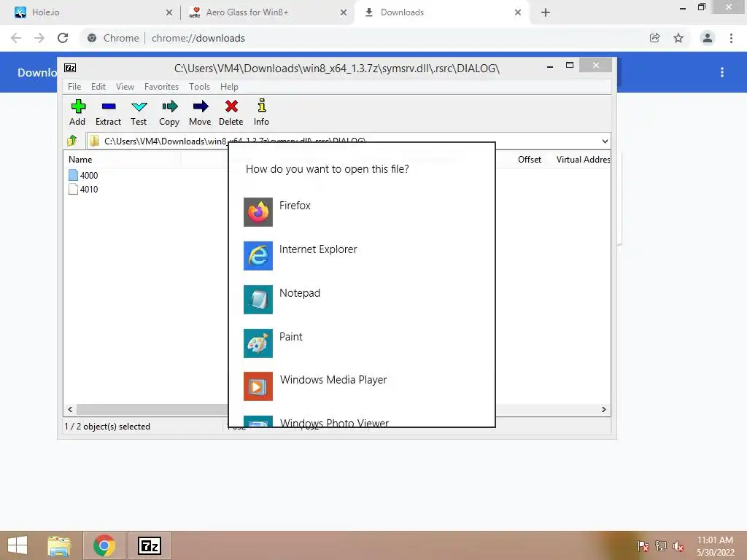Switch to 7-Zip on the taskbar
The image size is (747, 560).
[149, 545]
